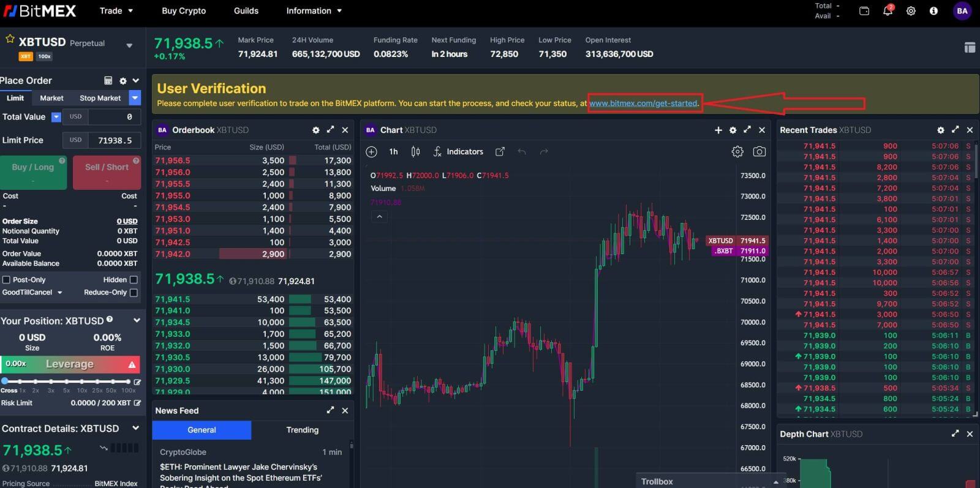
Task: Click the calculator icon in Place Order
Action: pyautogui.click(x=108, y=81)
